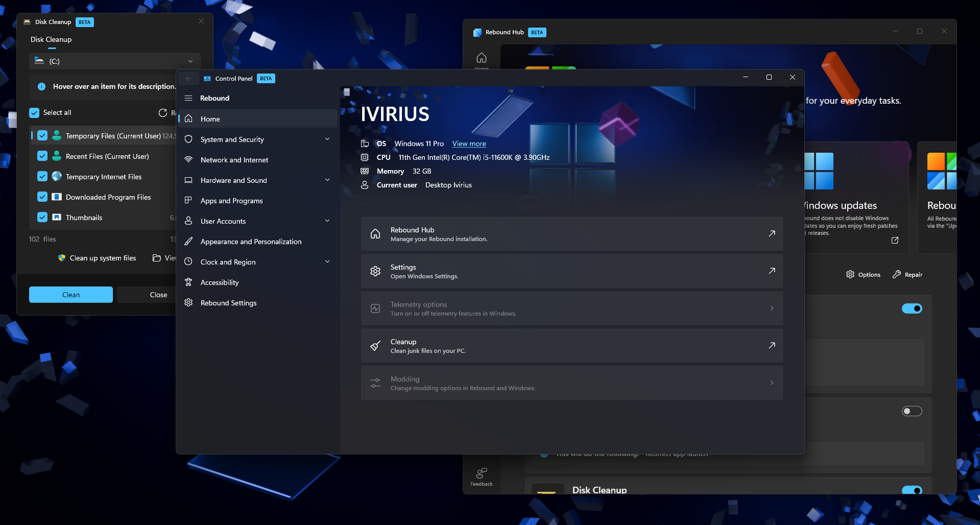The width and height of the screenshot is (980, 525).
Task: Click the IVIRIUS computer name heading
Action: click(395, 114)
